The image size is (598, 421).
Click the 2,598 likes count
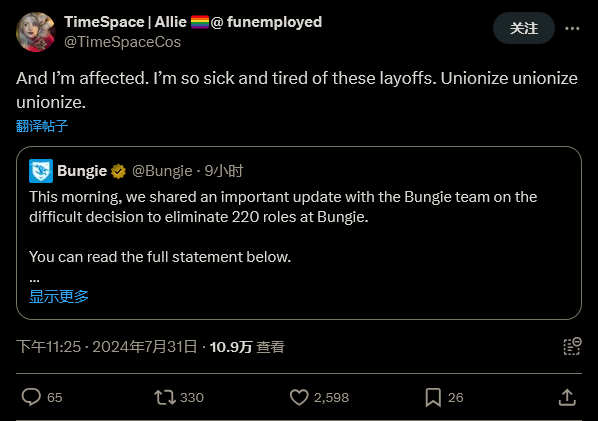tap(331, 397)
